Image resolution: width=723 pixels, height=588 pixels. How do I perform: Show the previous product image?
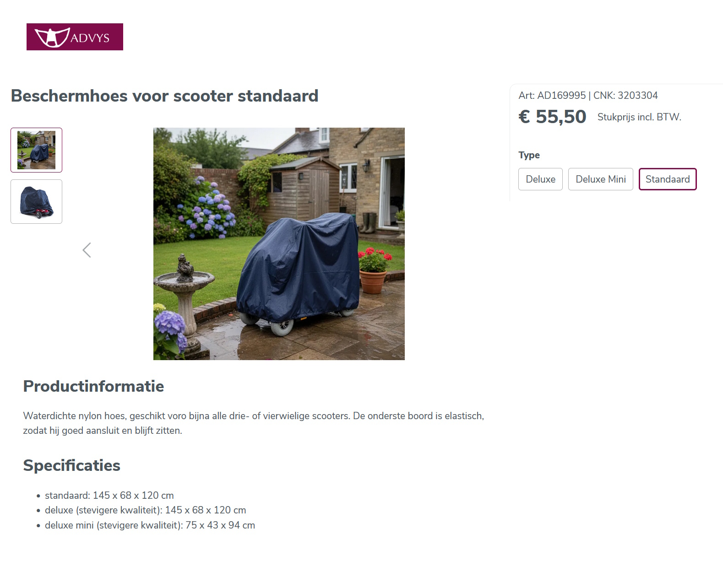pyautogui.click(x=87, y=250)
